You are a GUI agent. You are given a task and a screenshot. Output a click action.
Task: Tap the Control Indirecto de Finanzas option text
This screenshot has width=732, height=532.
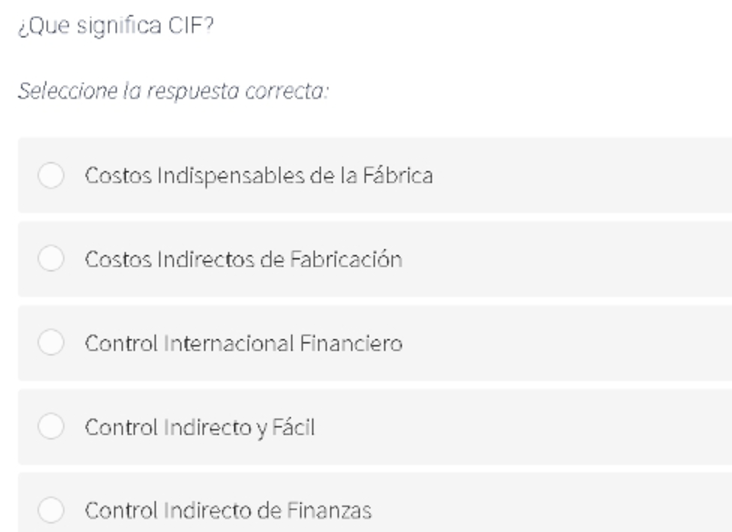click(228, 511)
